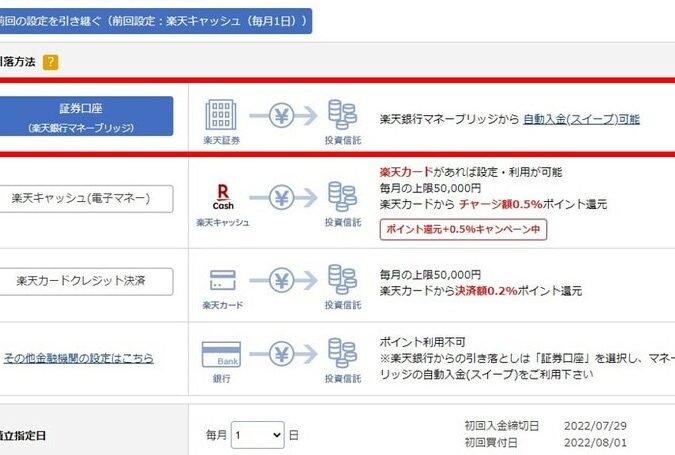Choose 楽天キャッシュ(電子マネー) payment option
The image size is (675, 455).
(x=87, y=198)
